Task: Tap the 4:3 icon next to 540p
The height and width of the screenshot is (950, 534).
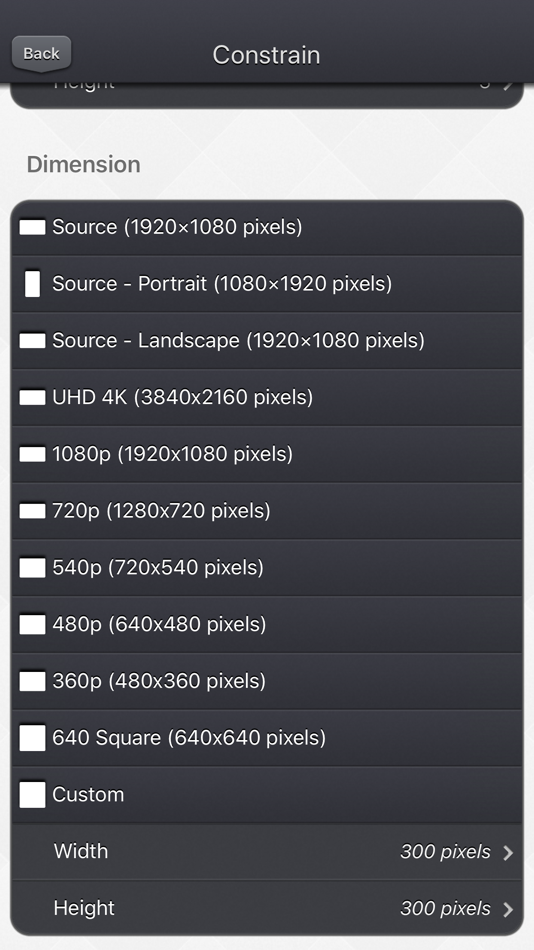Action: (33, 568)
